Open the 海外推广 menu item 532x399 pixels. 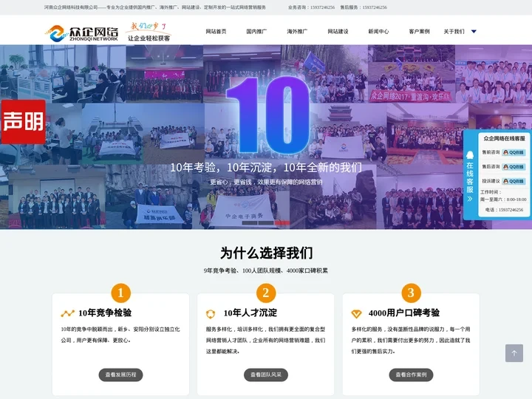click(x=297, y=32)
